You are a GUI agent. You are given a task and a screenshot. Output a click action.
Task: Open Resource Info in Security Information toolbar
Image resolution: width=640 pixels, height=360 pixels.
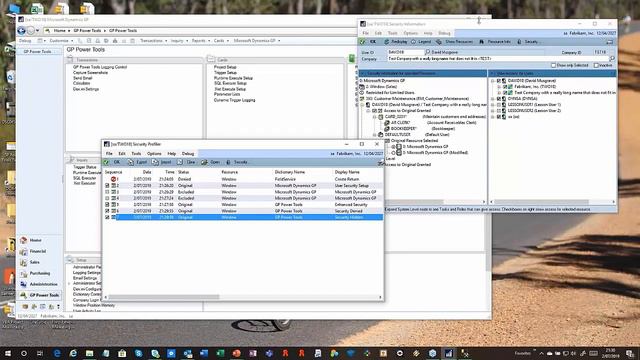(495, 42)
